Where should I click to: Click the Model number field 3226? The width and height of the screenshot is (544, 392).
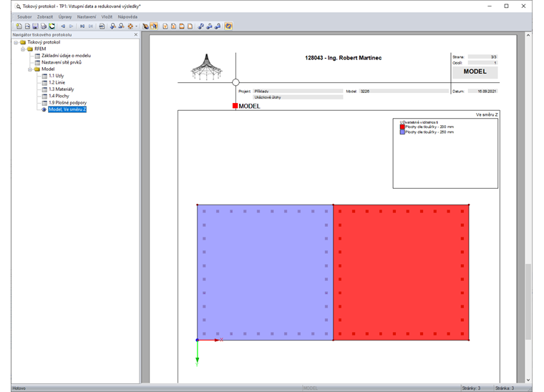[x=404, y=91]
